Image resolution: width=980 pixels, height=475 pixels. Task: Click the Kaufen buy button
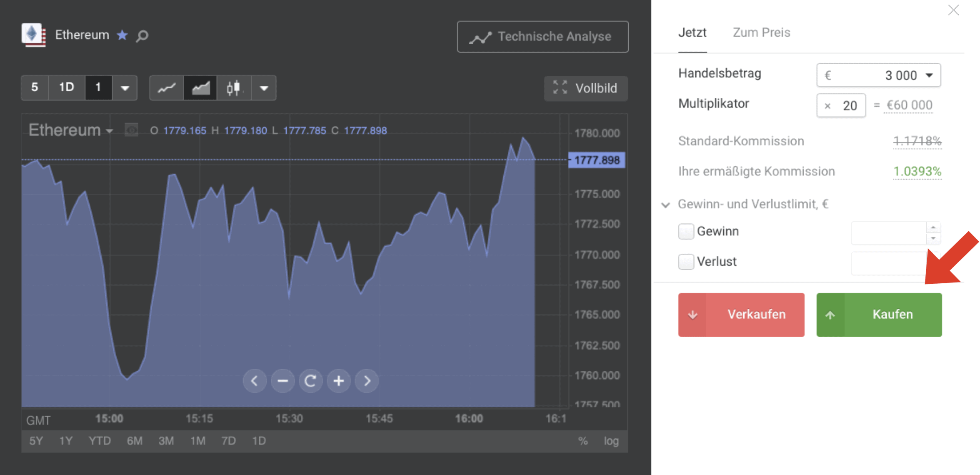(879, 315)
